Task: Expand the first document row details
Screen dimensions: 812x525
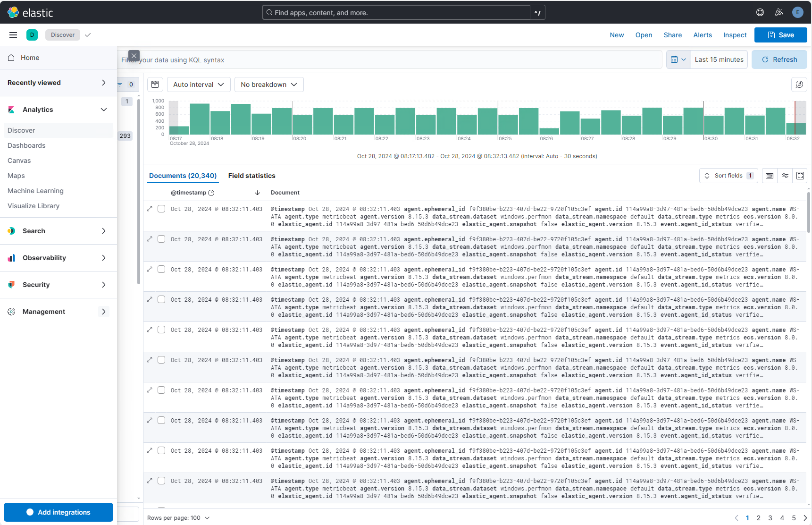Action: (150, 209)
